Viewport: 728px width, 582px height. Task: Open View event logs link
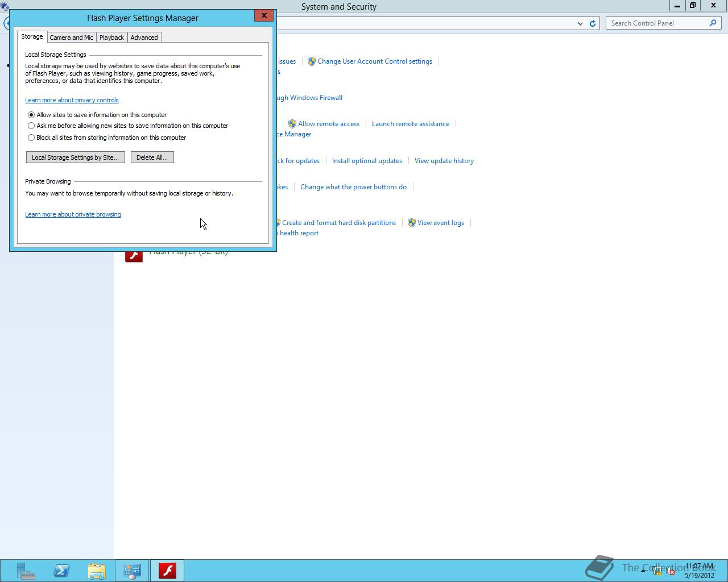(441, 223)
